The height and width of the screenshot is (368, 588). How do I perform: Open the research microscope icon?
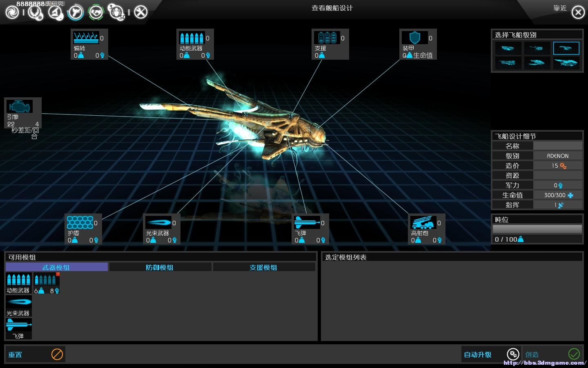coord(56,12)
